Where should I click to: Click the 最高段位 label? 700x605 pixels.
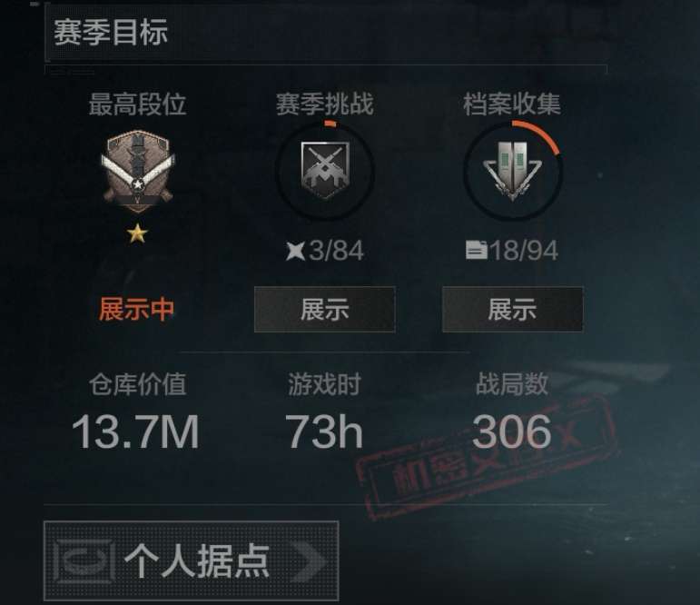click(137, 104)
